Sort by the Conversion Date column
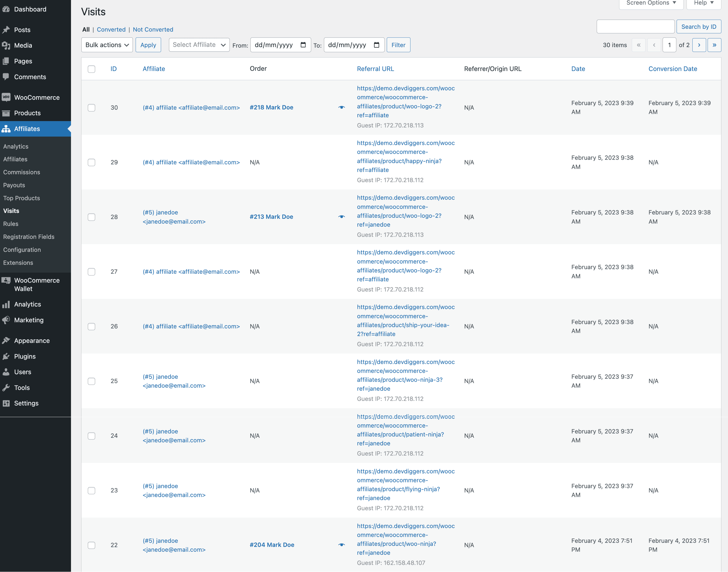 (x=672, y=69)
